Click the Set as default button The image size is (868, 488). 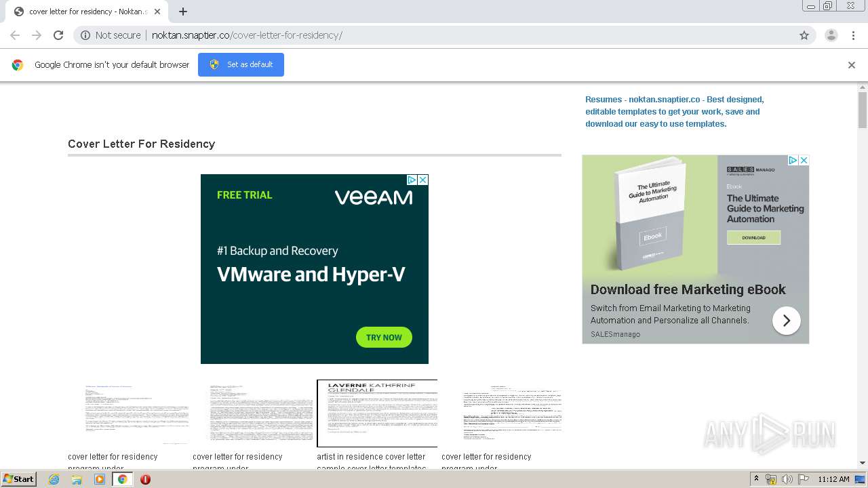(x=241, y=64)
